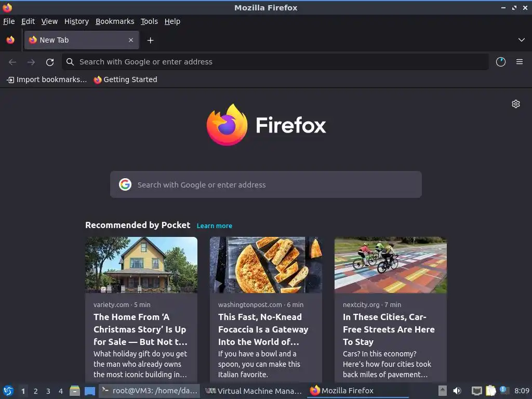The height and width of the screenshot is (399, 532).
Task: Open the clipboard tray icon
Action: click(x=490, y=391)
